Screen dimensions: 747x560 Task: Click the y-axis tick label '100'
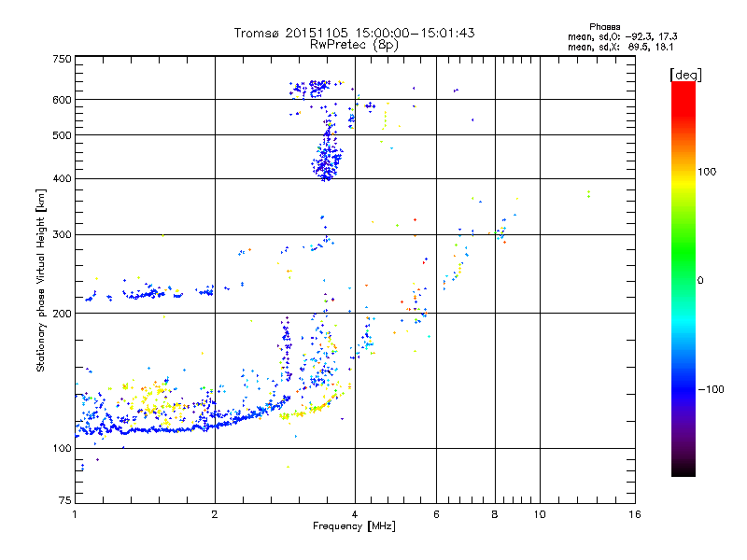[x=62, y=449]
